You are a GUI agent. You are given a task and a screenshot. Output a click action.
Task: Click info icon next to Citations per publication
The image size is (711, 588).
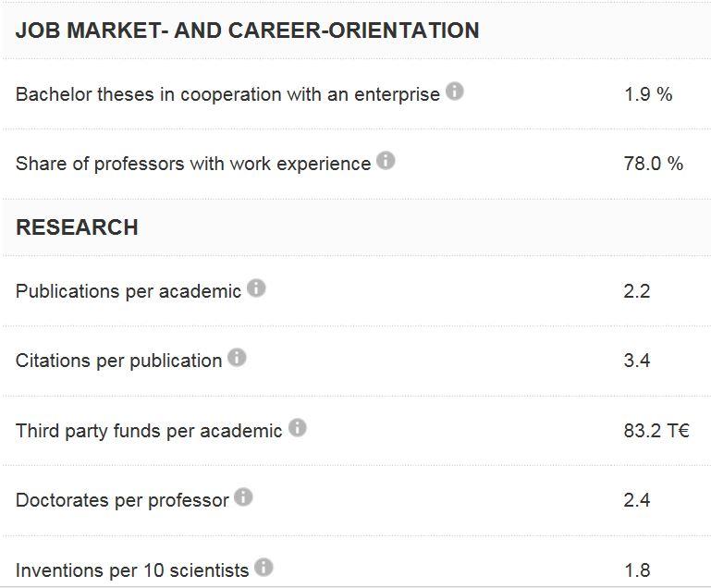237,358
